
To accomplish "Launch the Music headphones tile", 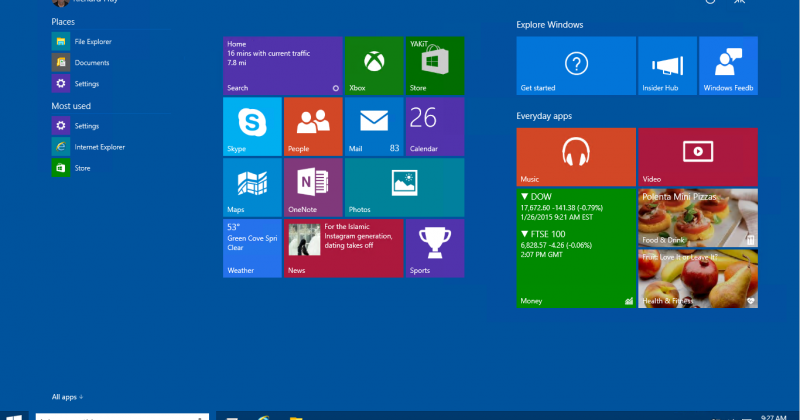I will tap(576, 157).
